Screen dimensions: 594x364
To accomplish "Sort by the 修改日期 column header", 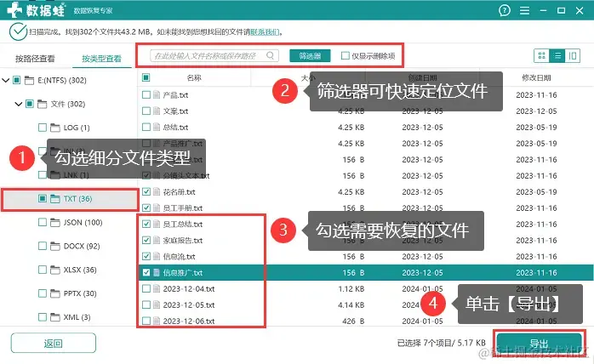I will 536,77.
